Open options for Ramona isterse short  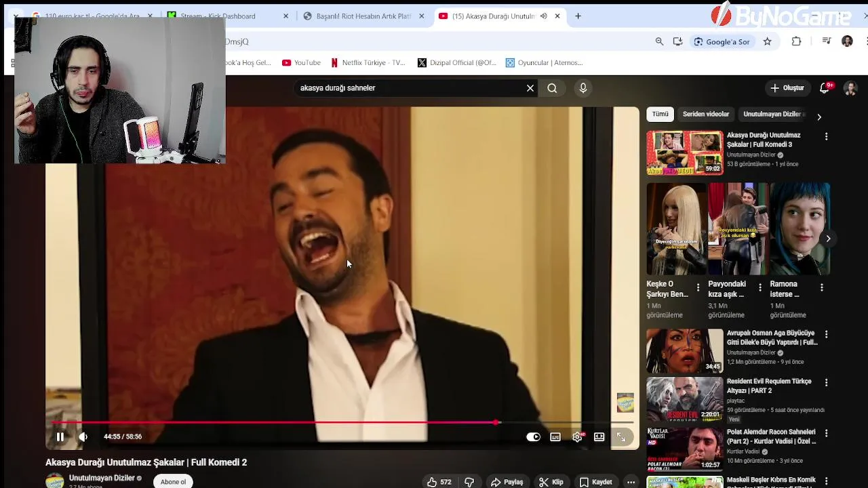pyautogui.click(x=821, y=288)
